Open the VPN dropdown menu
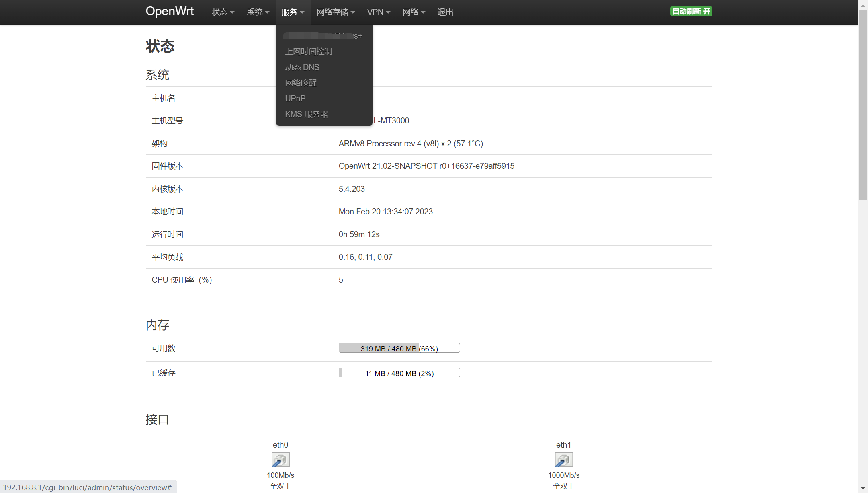Image resolution: width=868 pixels, height=493 pixels. coord(378,12)
